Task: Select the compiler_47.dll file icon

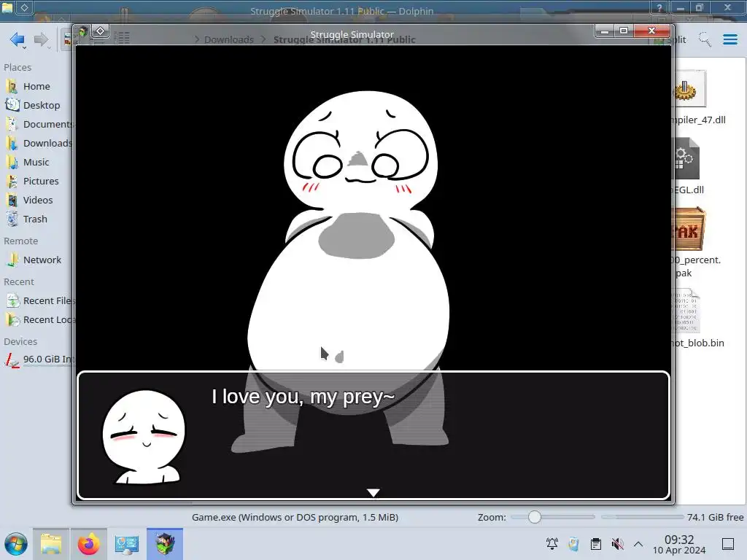Action: (x=689, y=88)
